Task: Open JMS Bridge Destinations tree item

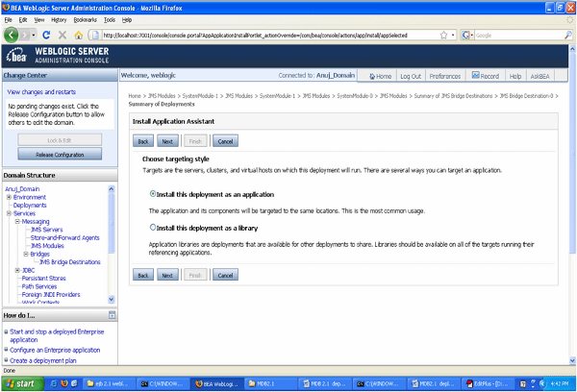Action: click(x=70, y=262)
